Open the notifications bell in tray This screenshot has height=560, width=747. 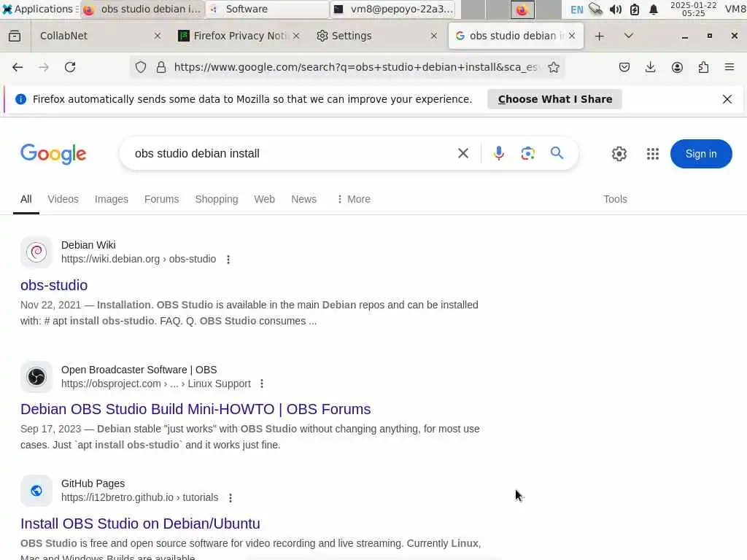click(654, 9)
